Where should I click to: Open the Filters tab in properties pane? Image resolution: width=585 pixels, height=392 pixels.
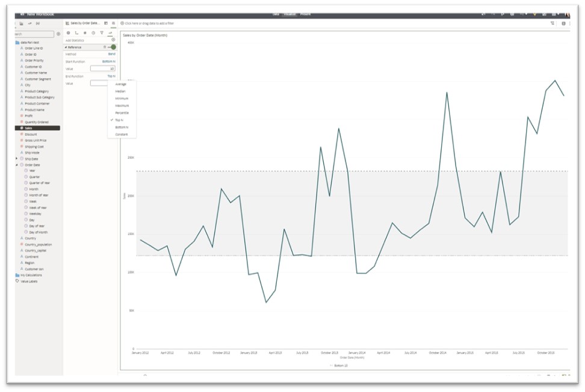(x=102, y=33)
